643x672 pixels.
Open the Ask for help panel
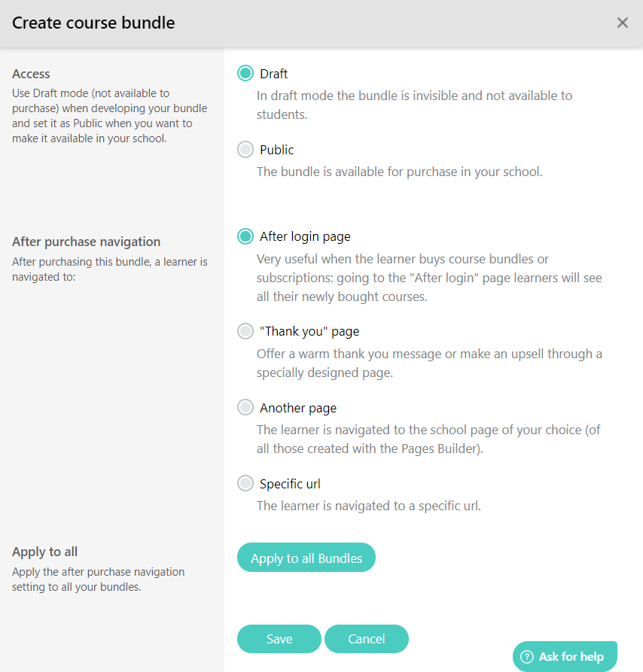(x=565, y=655)
